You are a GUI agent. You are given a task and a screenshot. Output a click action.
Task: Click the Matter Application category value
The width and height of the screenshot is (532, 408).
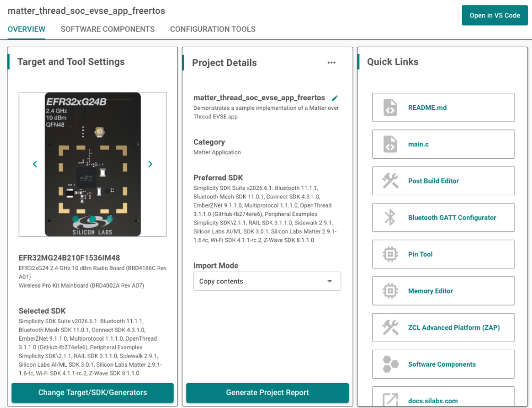pos(217,152)
